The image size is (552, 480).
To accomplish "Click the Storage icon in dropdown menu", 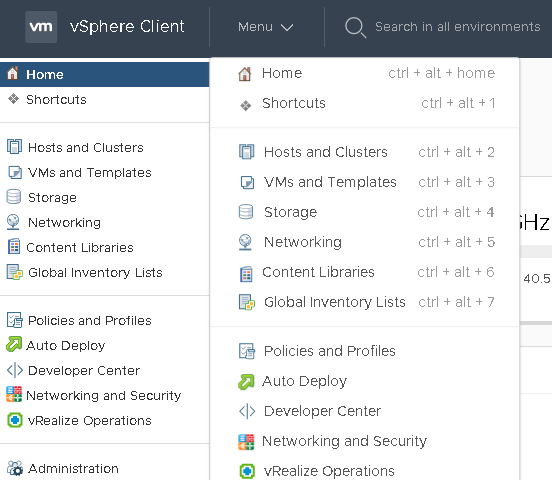I will (246, 212).
